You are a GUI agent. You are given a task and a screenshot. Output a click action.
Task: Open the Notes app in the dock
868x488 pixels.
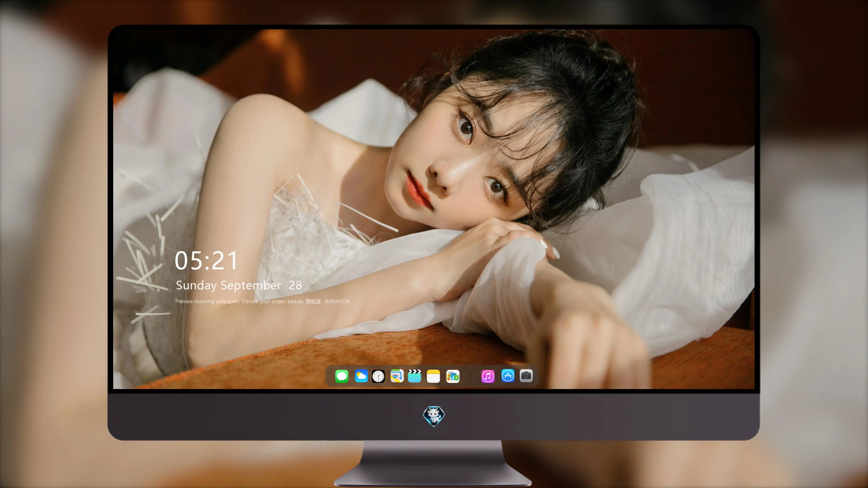(433, 376)
